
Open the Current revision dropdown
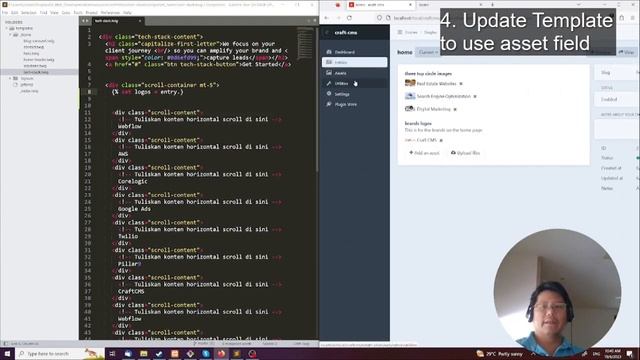coord(428,52)
